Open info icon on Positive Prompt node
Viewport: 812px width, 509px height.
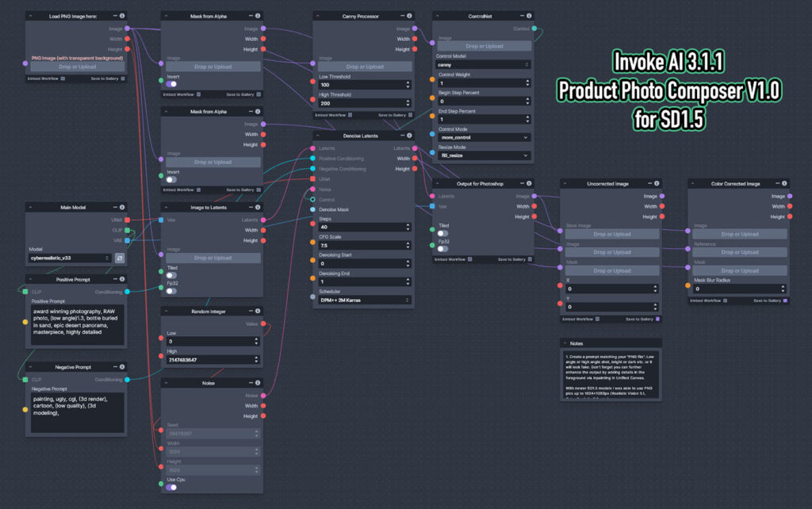(122, 279)
